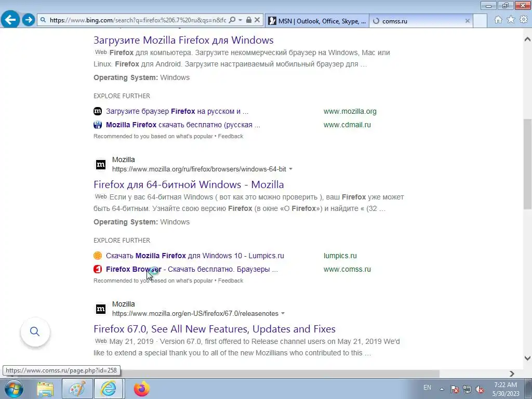The width and height of the screenshot is (532, 399).
Task: Click the www.mozilla.org domain text
Action: [350, 111]
